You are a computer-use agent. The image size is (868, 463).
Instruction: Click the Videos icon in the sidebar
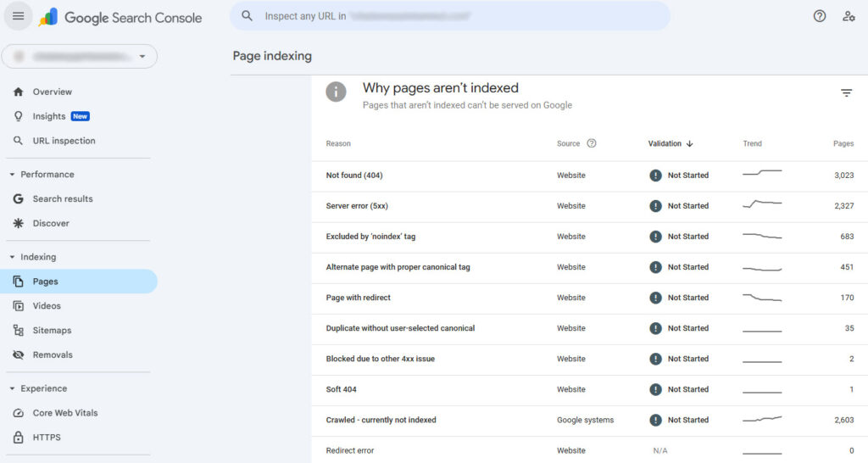pyautogui.click(x=19, y=306)
